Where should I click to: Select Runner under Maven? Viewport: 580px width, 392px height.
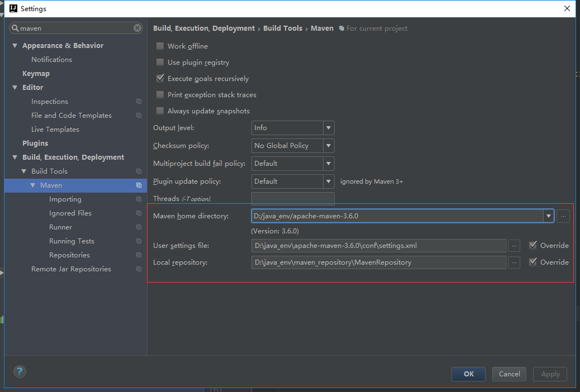61,227
